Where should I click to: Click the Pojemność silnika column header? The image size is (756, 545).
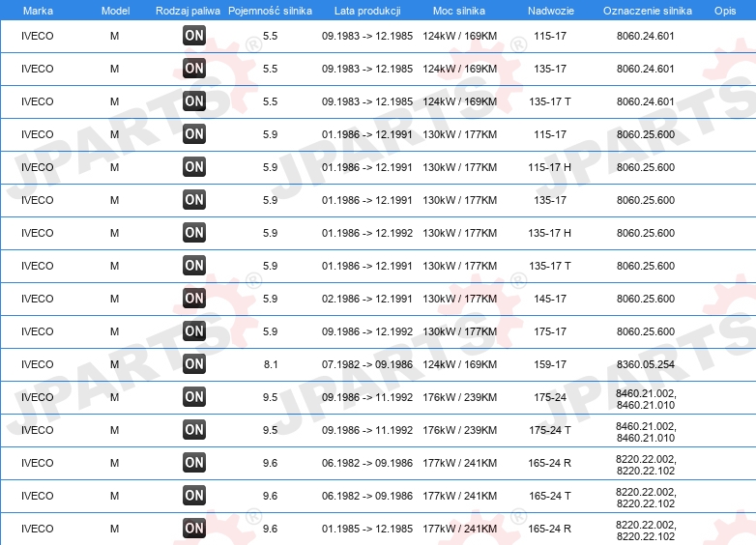(270, 11)
